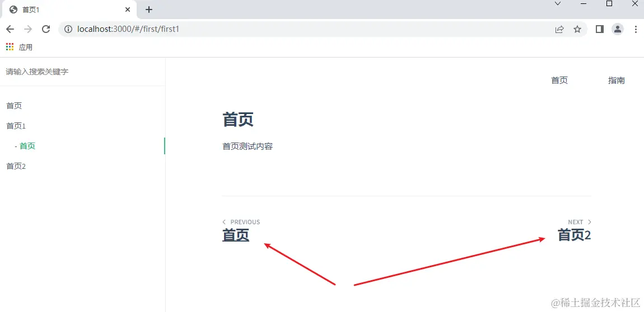Image resolution: width=644 pixels, height=312 pixels.
Task: Open the tab search chevron in title bar
Action: [558, 4]
